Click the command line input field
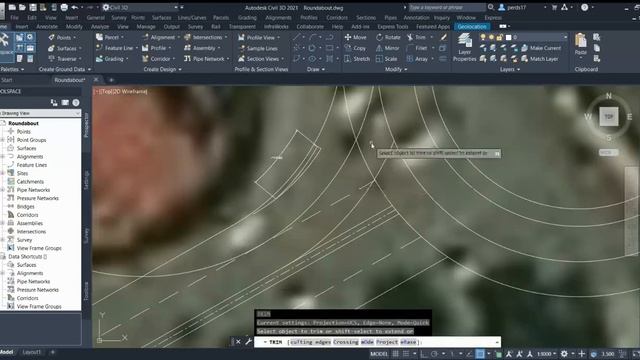 click(x=377, y=342)
